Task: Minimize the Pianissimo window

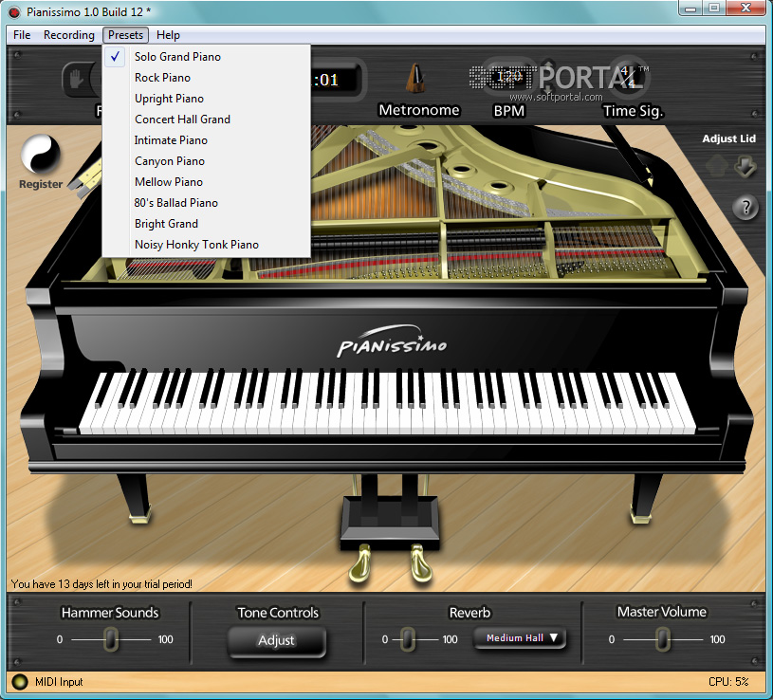Action: (x=691, y=9)
